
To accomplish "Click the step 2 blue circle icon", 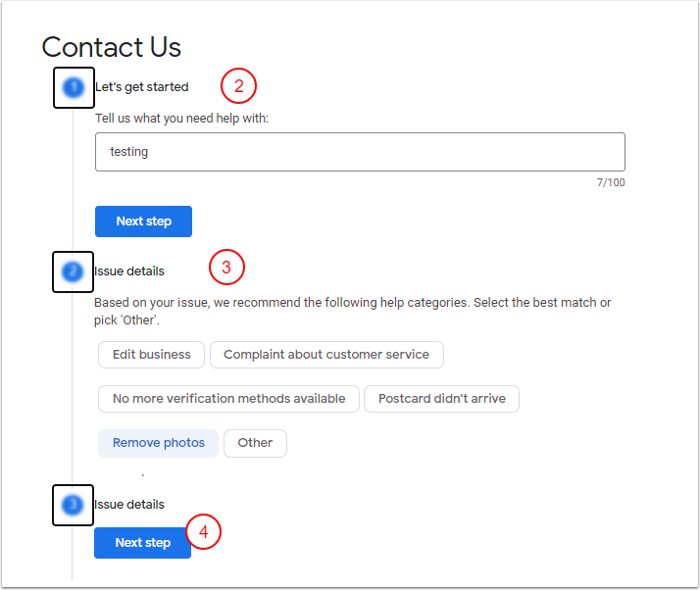I will click(73, 271).
